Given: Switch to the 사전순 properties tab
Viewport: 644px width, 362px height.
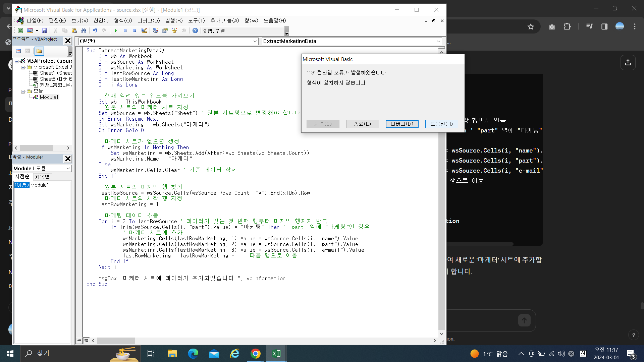Looking at the screenshot, I should (x=22, y=177).
